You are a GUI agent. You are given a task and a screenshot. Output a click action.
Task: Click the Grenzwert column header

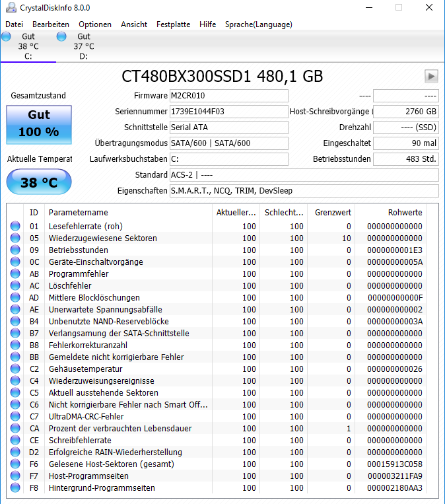point(331,213)
